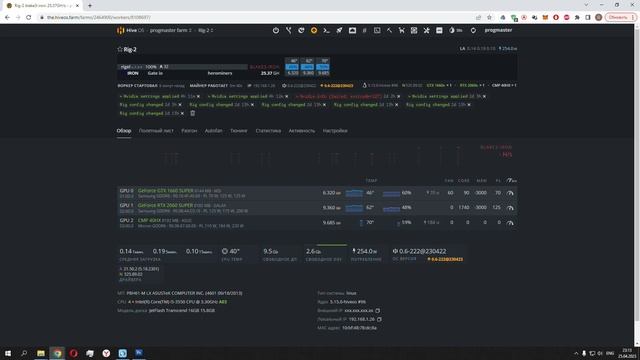The height and width of the screenshot is (360, 640).
Task: Open Photoshop from the taskbar
Action: (x=139, y=353)
